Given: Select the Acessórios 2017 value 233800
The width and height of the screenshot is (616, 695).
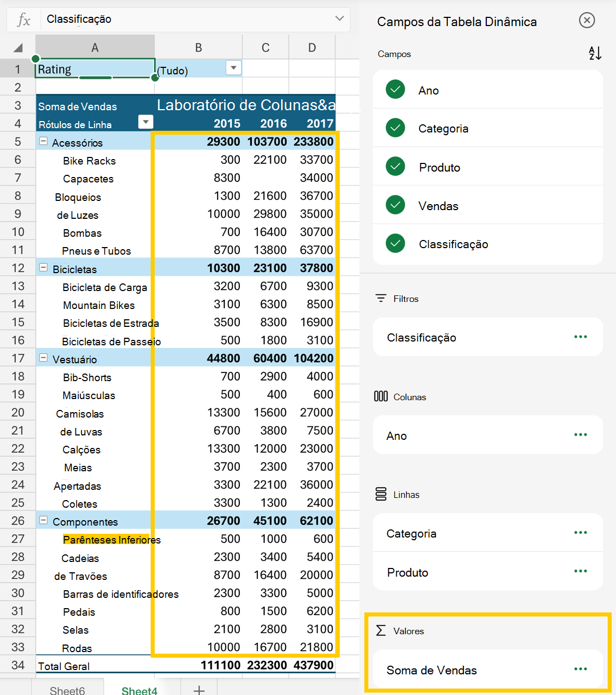Looking at the screenshot, I should click(x=313, y=142).
